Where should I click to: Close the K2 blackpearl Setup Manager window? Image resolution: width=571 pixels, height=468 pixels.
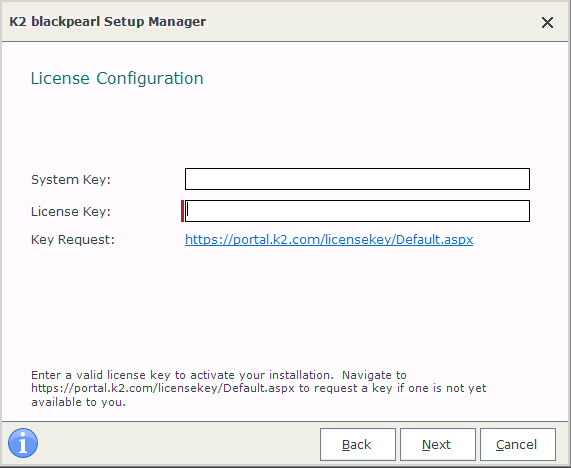click(547, 23)
